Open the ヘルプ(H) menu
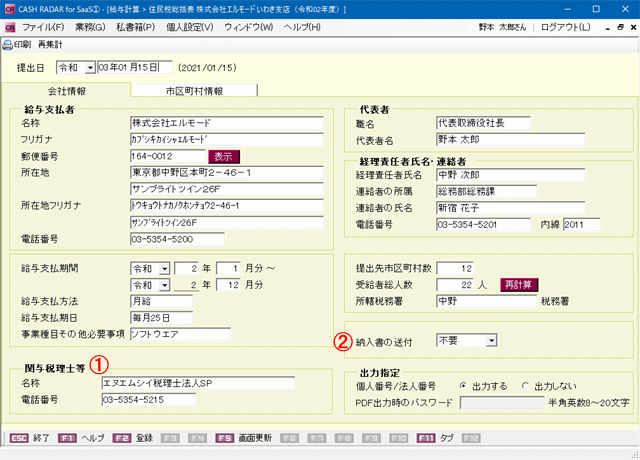 point(302,27)
